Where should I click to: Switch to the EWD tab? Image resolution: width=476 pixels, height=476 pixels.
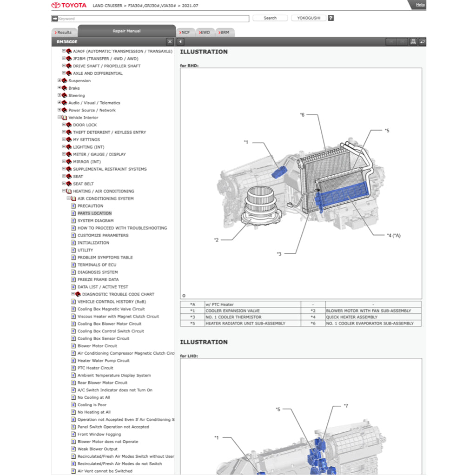click(x=205, y=33)
